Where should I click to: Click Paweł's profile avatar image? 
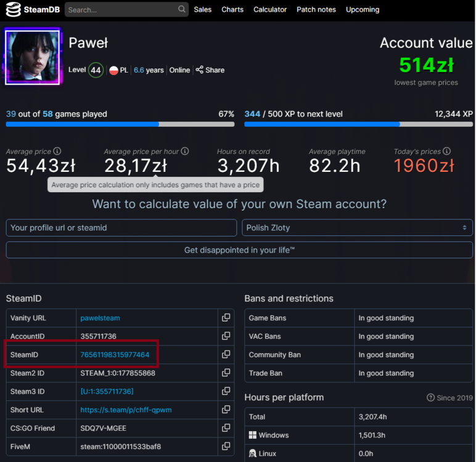(x=33, y=57)
